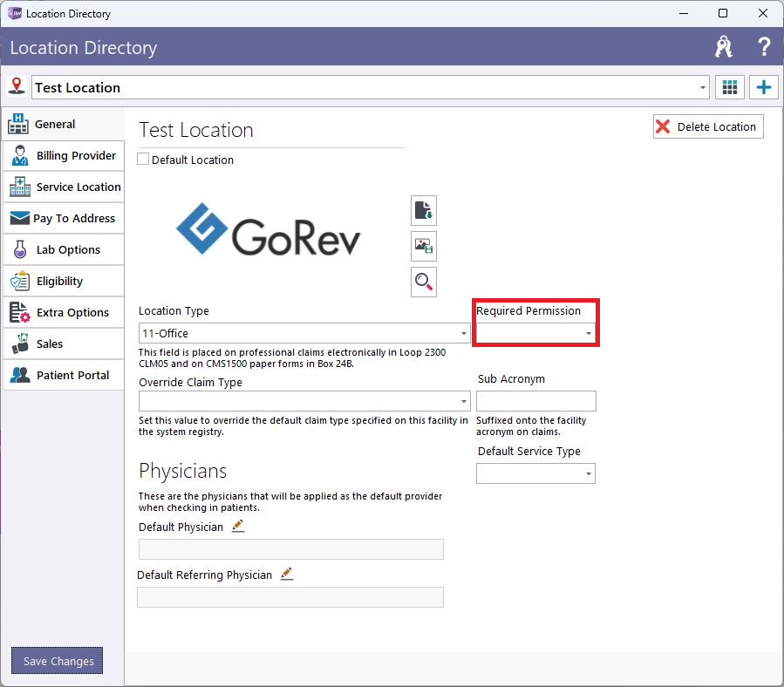This screenshot has width=784, height=687.
Task: Minimize the Location Directory window
Action: pos(684,13)
